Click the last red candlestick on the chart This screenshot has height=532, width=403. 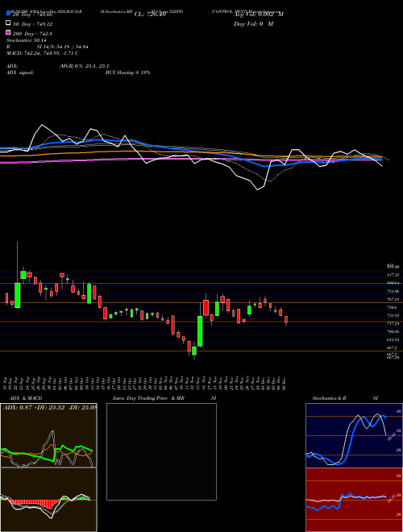tap(286, 320)
